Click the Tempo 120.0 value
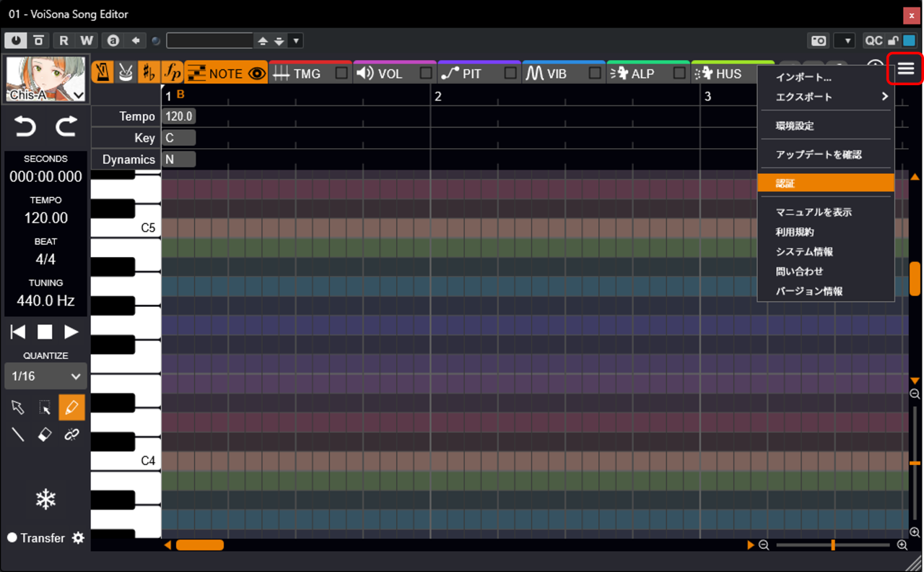Image resolution: width=924 pixels, height=572 pixels. (178, 116)
